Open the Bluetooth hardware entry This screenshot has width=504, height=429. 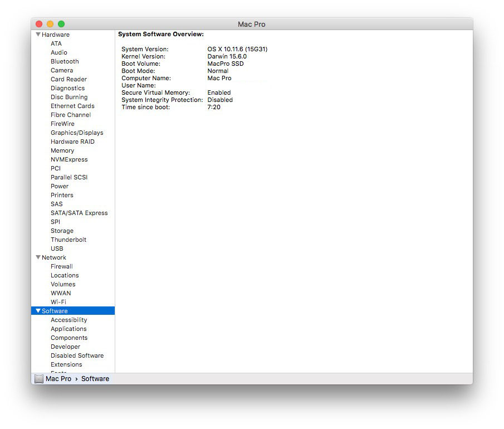(65, 61)
